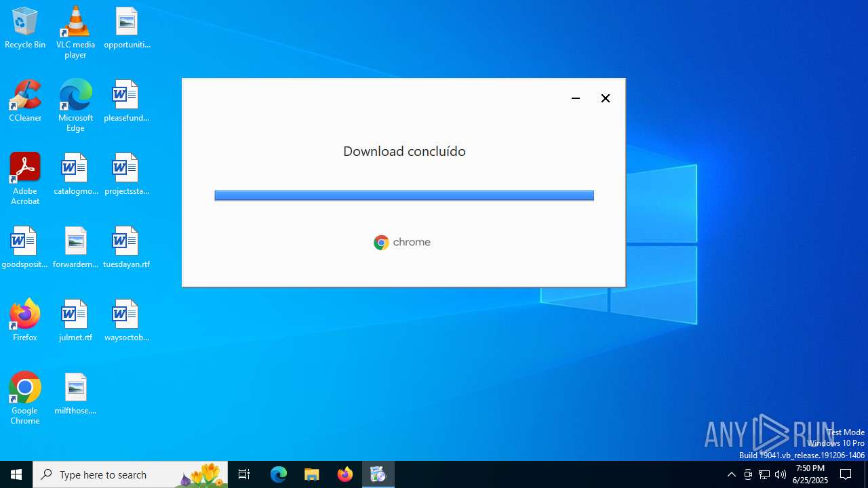Open the CCleaner desktop shortcut
Screen dimensions: 868x488
pos(25,101)
